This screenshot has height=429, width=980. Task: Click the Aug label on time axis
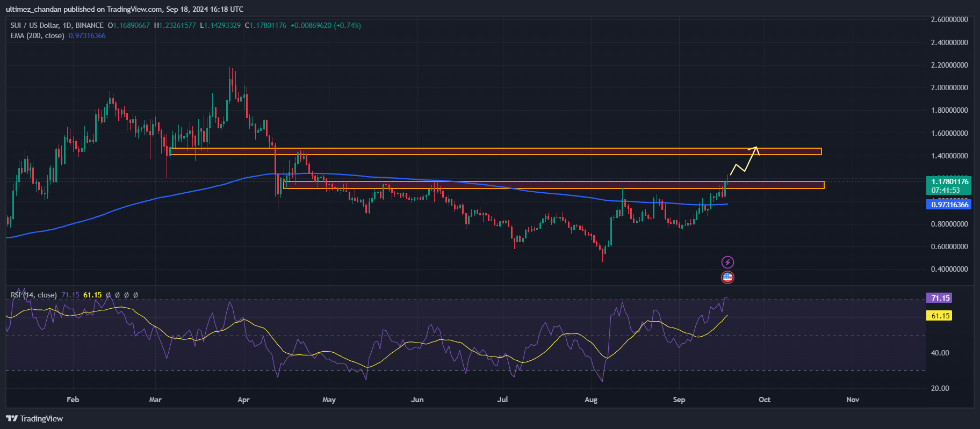pos(591,399)
